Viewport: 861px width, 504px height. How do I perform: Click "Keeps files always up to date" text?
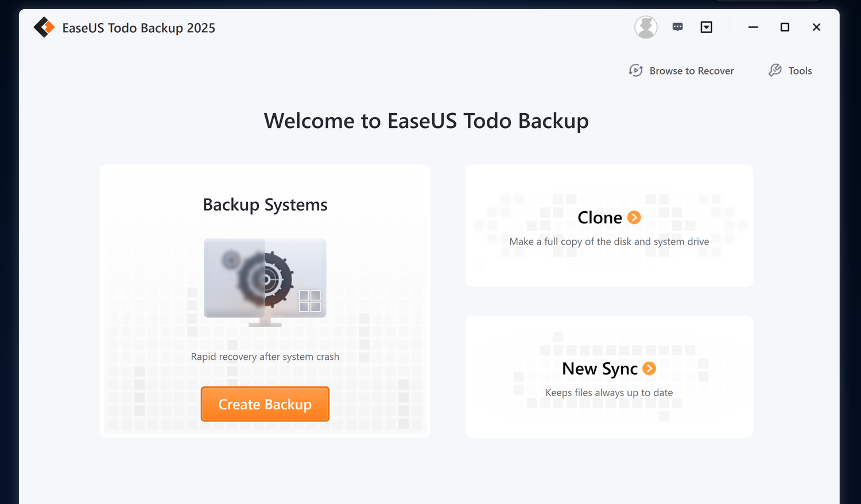click(609, 393)
